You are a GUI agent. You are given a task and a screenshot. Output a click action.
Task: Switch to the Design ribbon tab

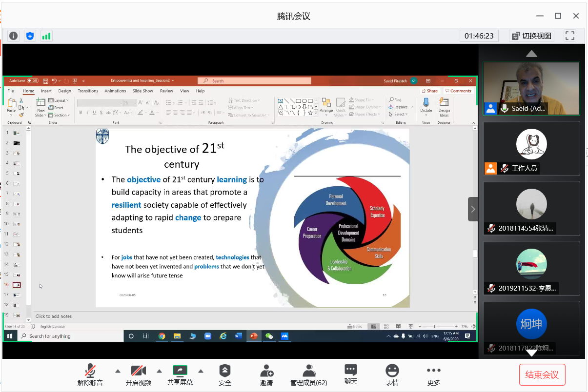64,91
